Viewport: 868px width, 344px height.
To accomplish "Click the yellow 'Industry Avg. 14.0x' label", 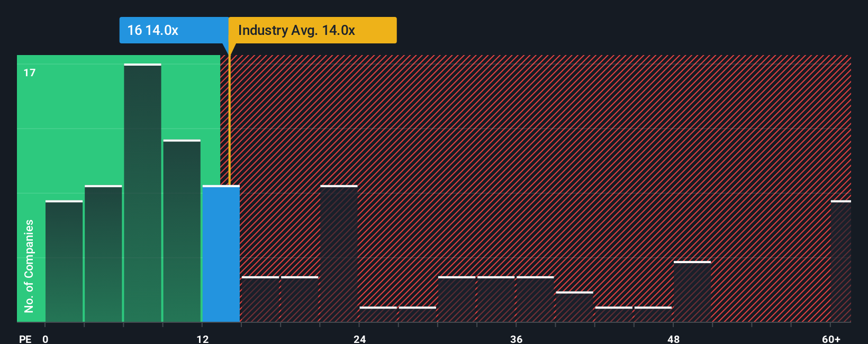I will tap(312, 30).
